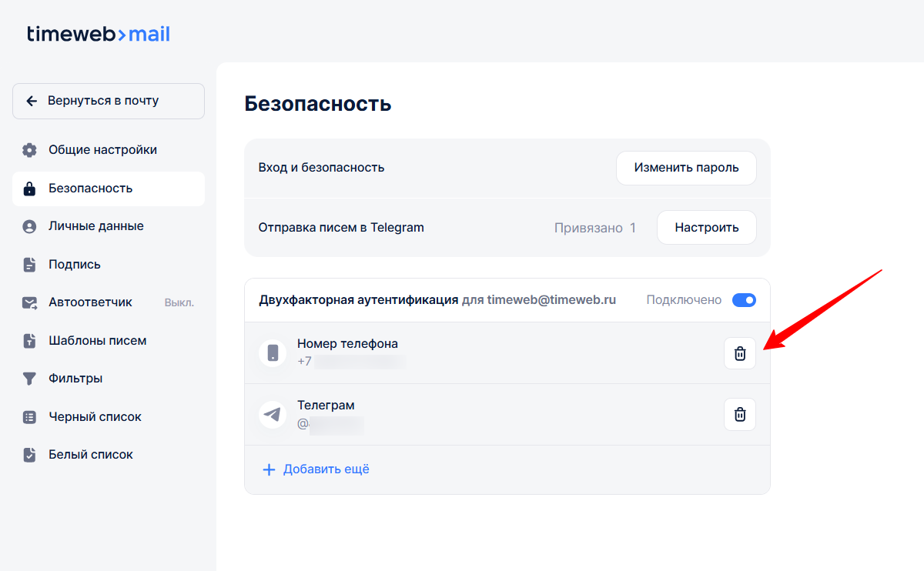Go to Шаблоны писем section

click(97, 341)
